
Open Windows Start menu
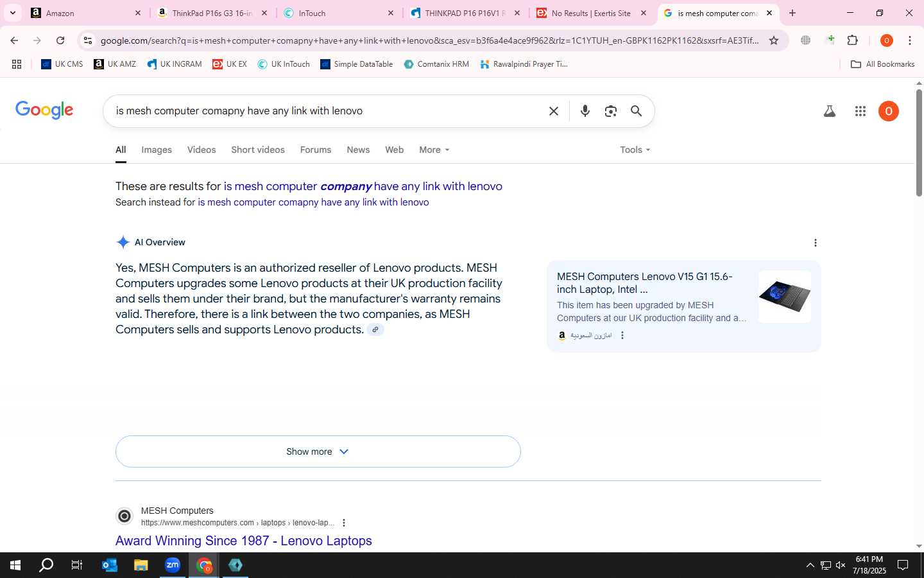(15, 565)
